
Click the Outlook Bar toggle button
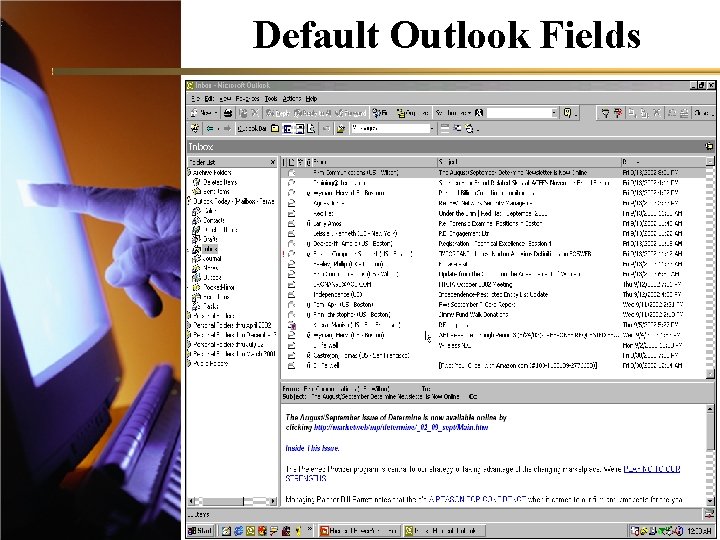click(252, 129)
